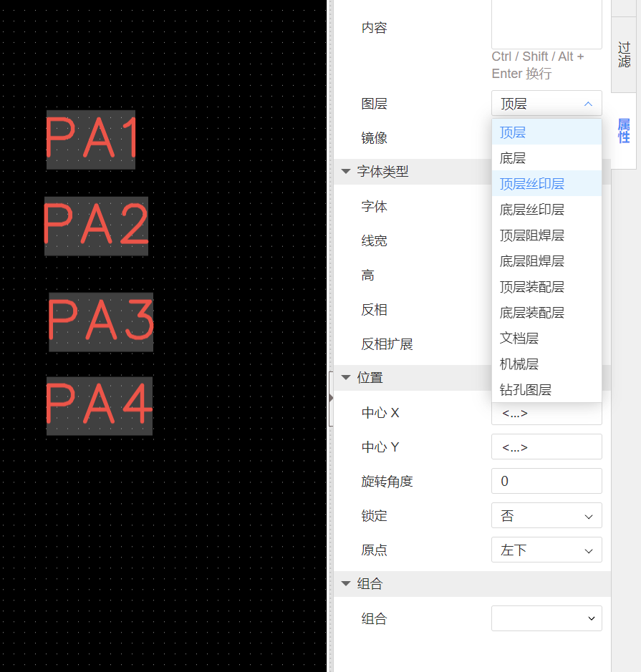
Task: Pick 底层丝印层 in dropdown list
Action: click(546, 210)
